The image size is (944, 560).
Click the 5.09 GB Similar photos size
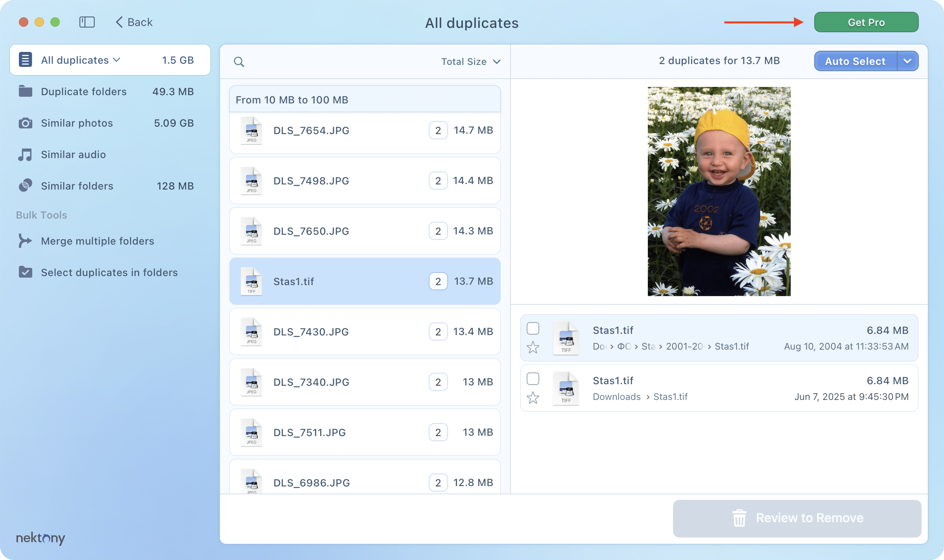[x=174, y=123]
